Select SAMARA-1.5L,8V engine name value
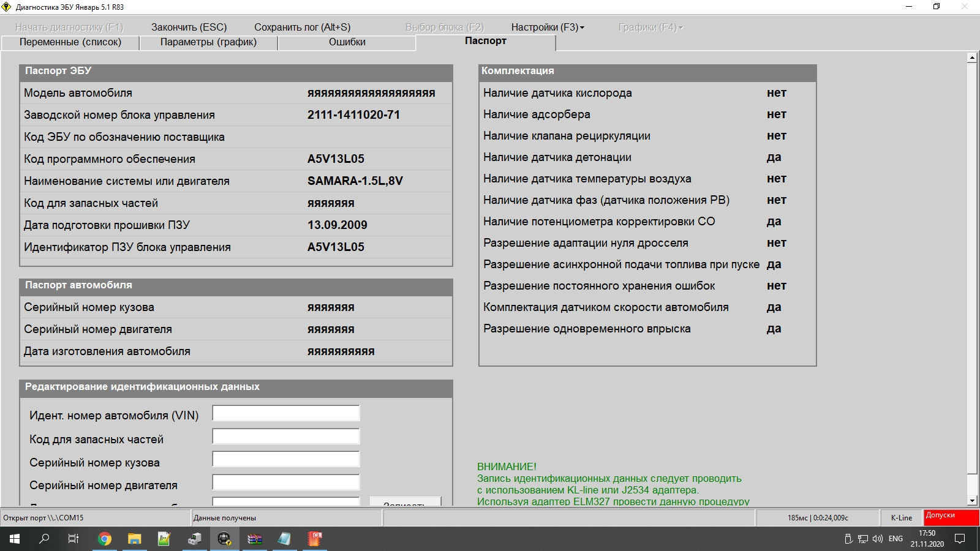Screen dimensions: 980x551 355,181
